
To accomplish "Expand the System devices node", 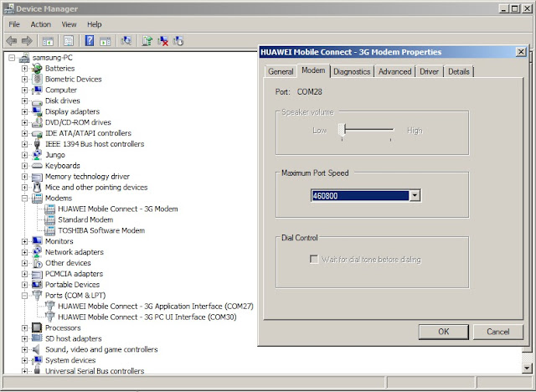I will 24,360.
